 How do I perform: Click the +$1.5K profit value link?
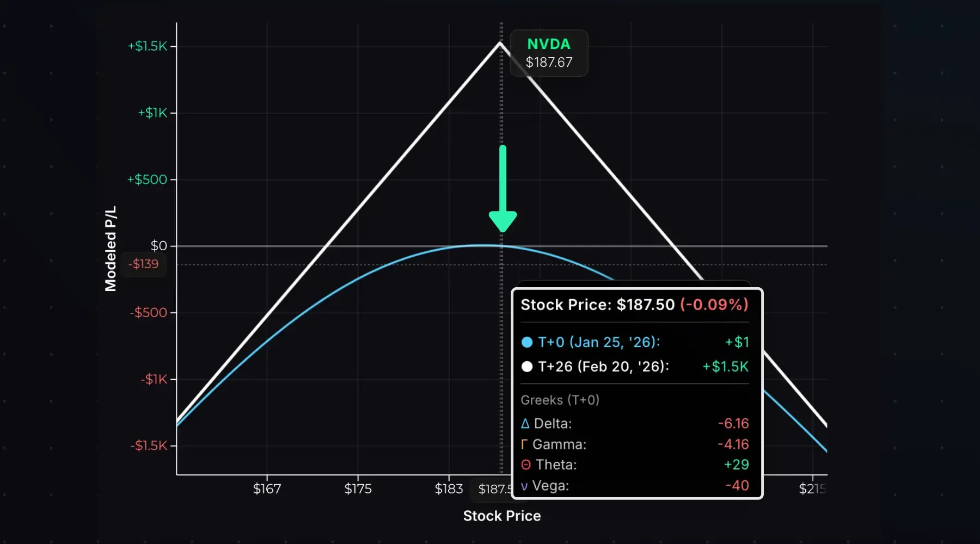coord(725,367)
